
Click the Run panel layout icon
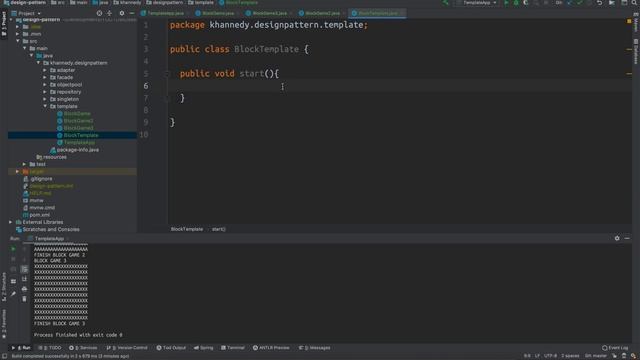click(x=13, y=281)
